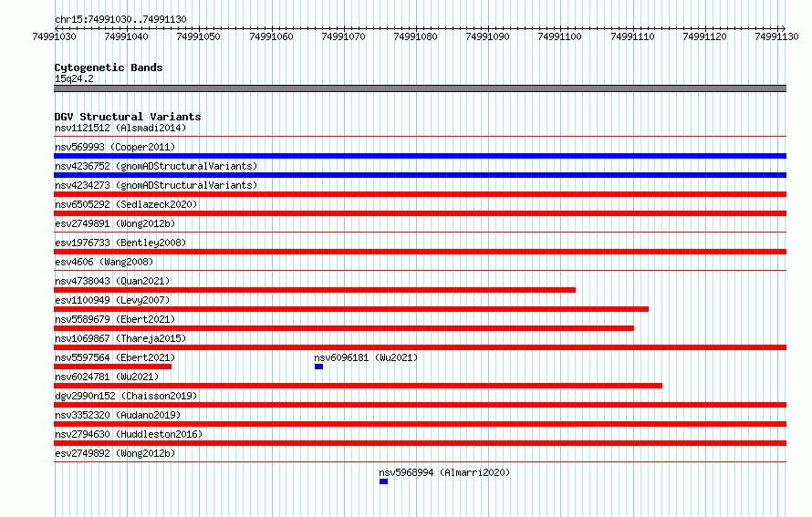Click esv2749891 (Wong2012b) label

pos(115,223)
